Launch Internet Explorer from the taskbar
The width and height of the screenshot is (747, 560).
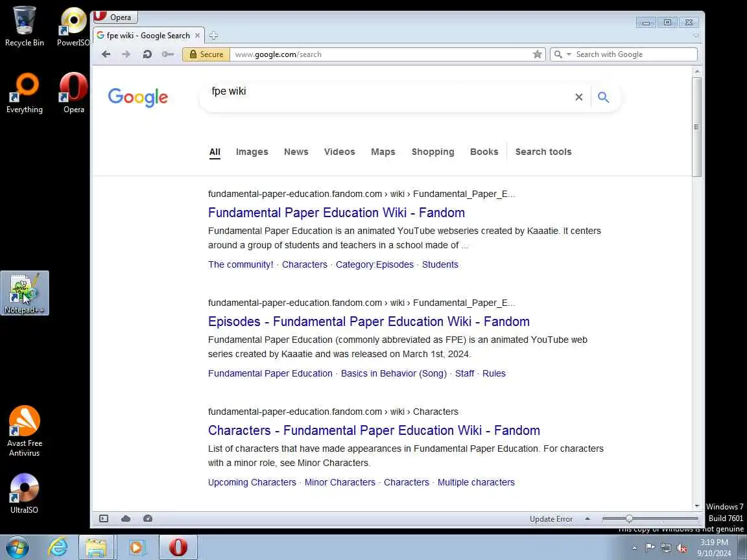point(58,547)
